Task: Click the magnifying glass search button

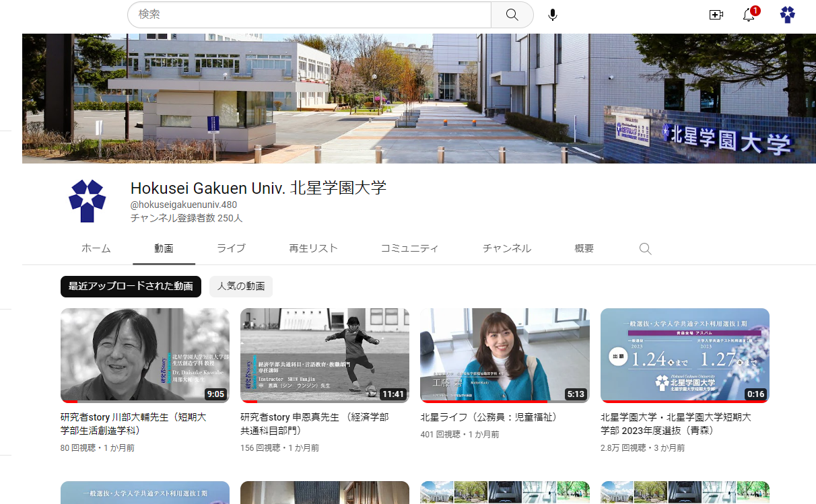Action: (512, 14)
